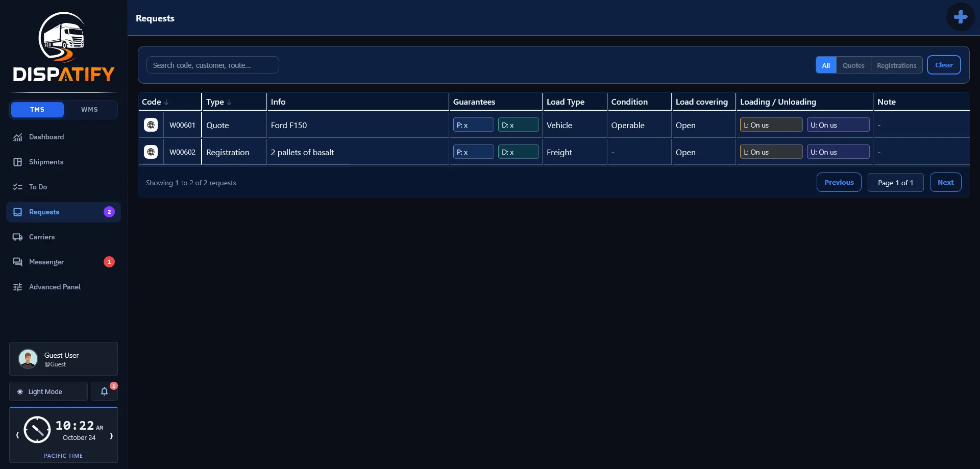Click the globe icon for W00602
The height and width of the screenshot is (469, 980).
point(151,152)
